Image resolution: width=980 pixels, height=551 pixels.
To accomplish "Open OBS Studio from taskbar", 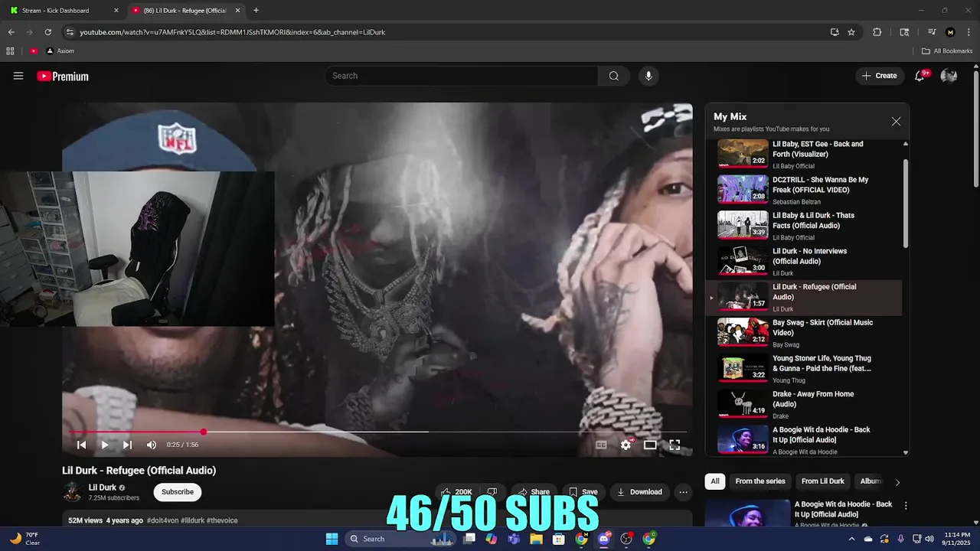I will (x=626, y=539).
